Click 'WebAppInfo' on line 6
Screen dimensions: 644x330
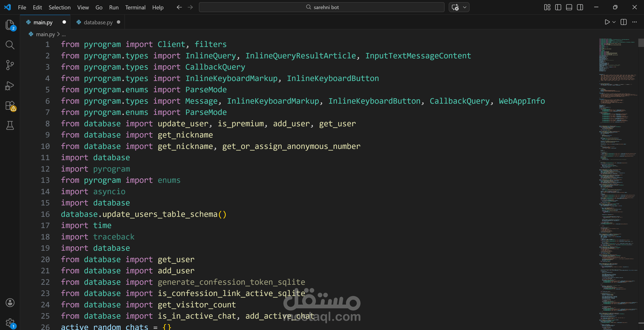(x=522, y=101)
